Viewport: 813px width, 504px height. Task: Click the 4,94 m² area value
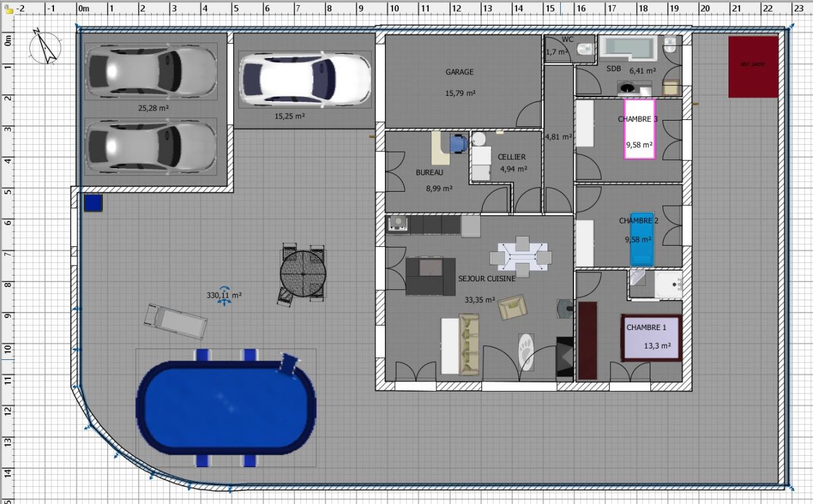514,169
